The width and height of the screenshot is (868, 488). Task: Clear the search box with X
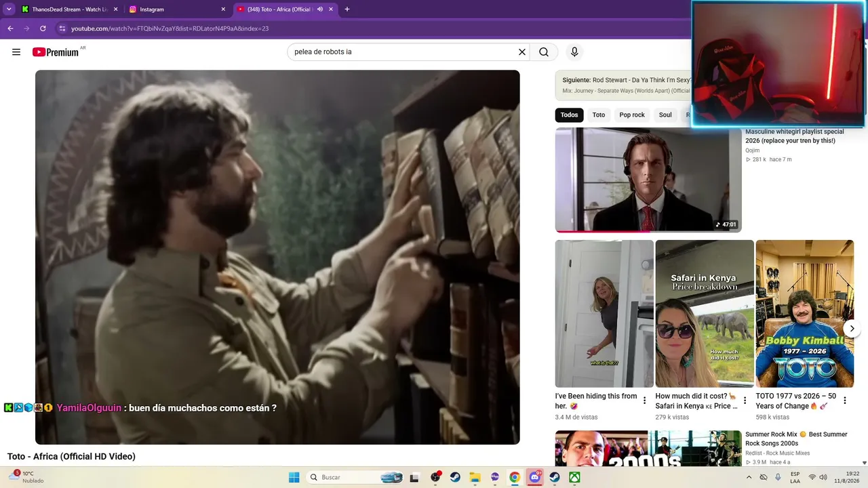[522, 52]
